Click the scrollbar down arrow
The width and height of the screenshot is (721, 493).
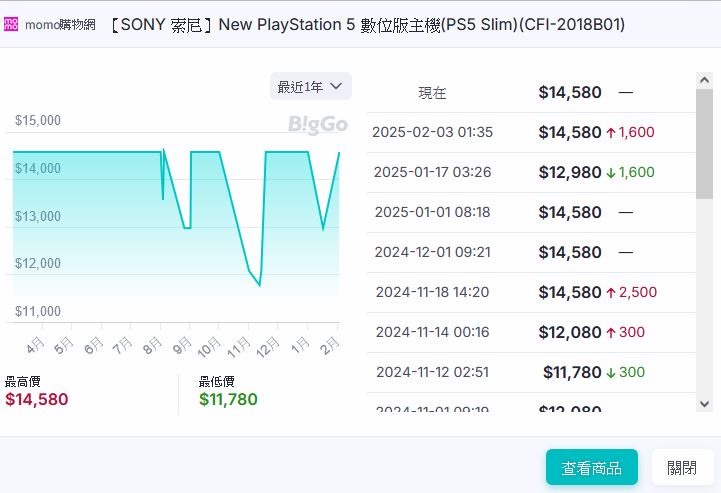tap(704, 404)
